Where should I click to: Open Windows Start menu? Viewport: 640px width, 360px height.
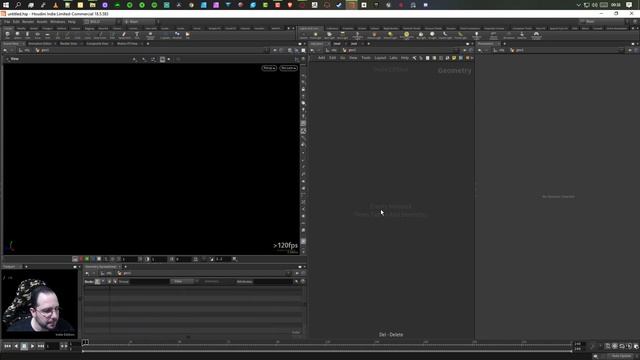pyautogui.click(x=6, y=5)
